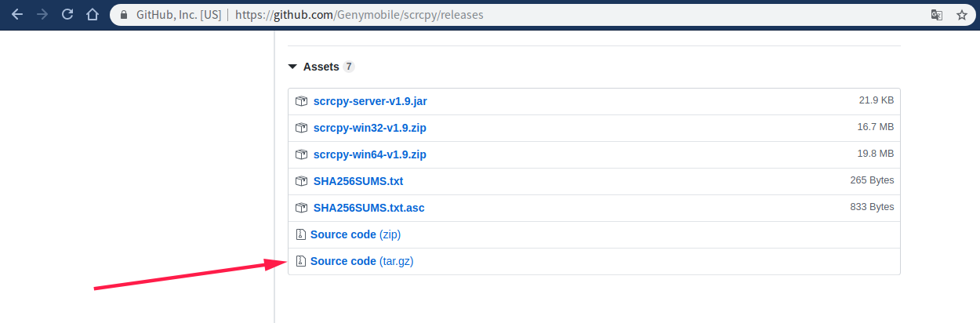
Task: Click package icon beside scrcpy-server-v1.9.jar
Action: click(301, 101)
